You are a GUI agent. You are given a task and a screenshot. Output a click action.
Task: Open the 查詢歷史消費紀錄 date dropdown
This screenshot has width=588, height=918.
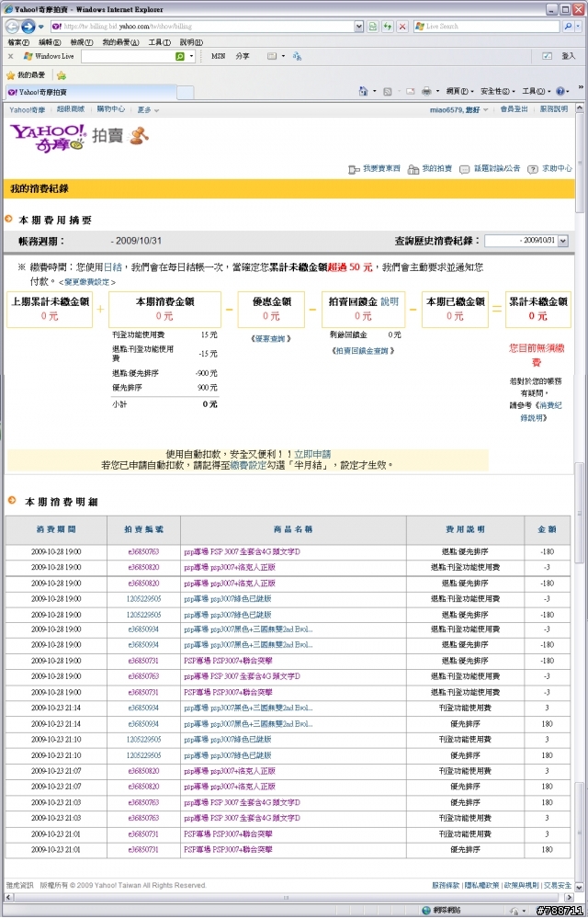pyautogui.click(x=563, y=241)
